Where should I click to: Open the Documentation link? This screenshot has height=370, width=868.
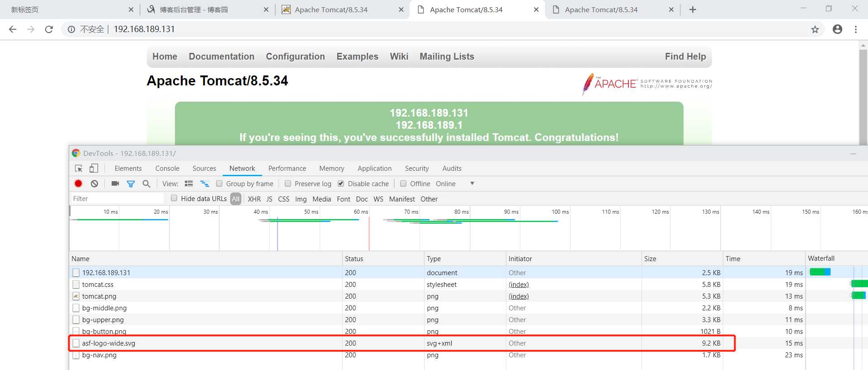222,56
